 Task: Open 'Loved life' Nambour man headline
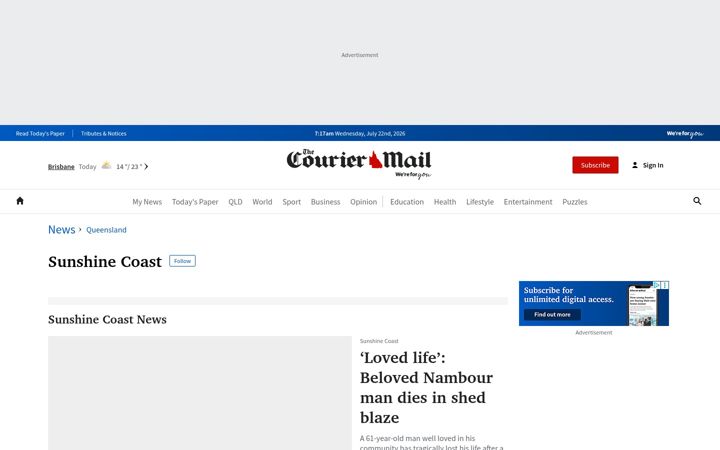426,388
